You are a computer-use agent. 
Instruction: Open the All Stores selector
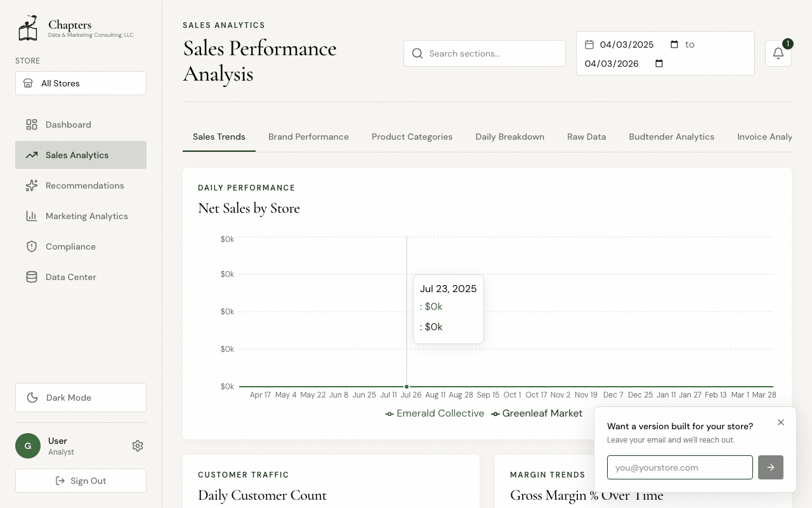(x=81, y=83)
